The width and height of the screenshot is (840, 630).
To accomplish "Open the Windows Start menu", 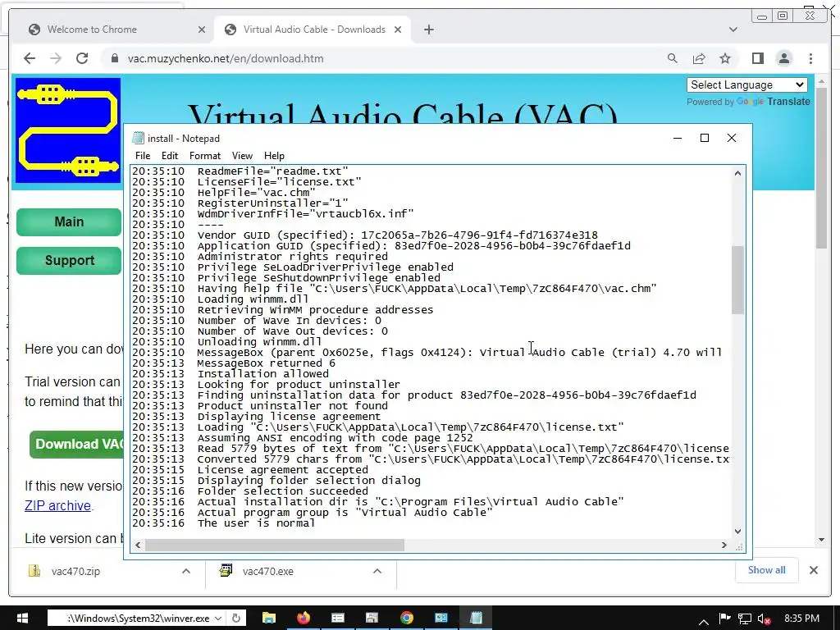I will tap(22, 618).
